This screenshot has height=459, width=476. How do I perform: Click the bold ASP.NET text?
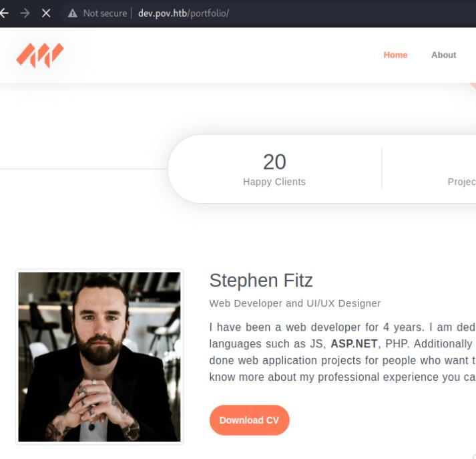[354, 344]
